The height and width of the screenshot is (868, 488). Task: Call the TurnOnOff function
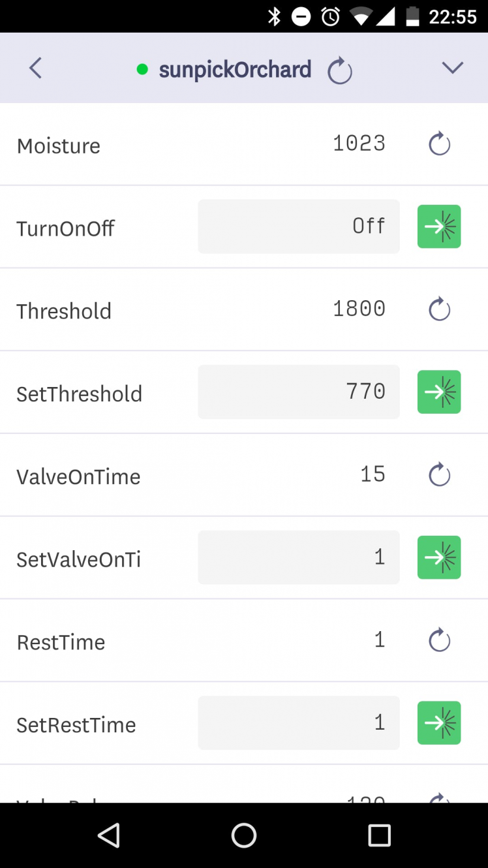coord(439,226)
